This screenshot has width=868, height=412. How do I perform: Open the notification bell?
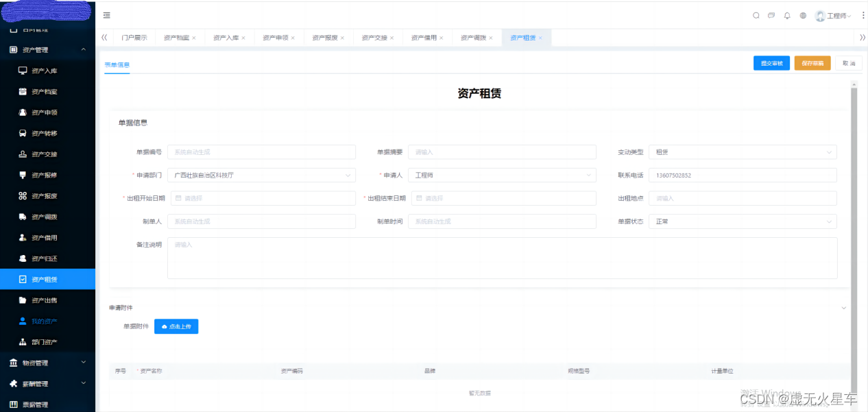(x=787, y=15)
